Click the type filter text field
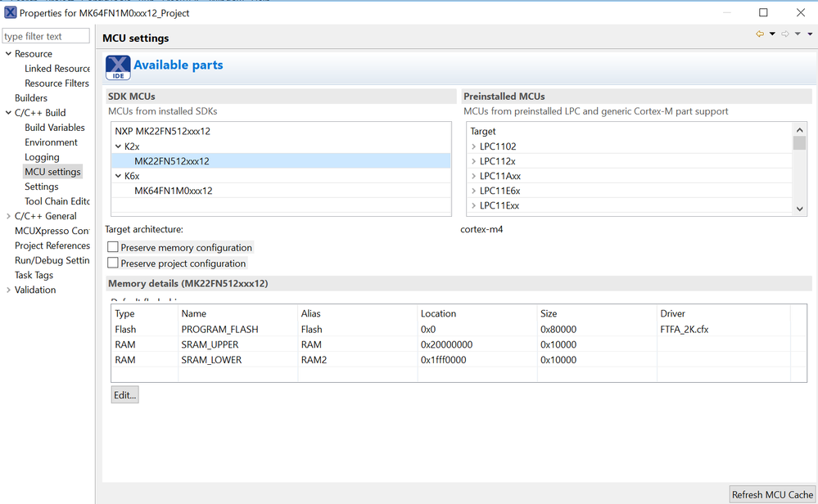Image resolution: width=818 pixels, height=504 pixels. [46, 36]
